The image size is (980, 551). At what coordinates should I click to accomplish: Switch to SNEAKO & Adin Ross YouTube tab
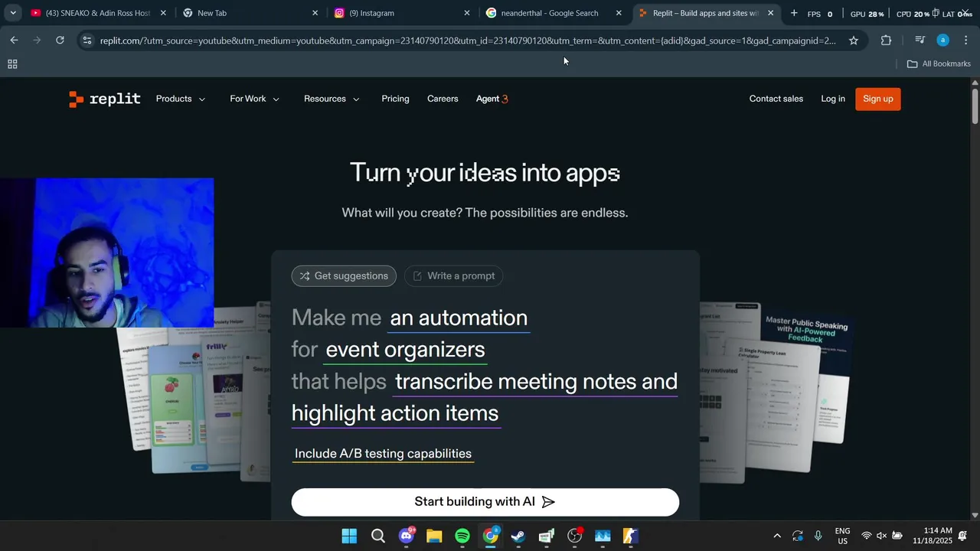98,13
